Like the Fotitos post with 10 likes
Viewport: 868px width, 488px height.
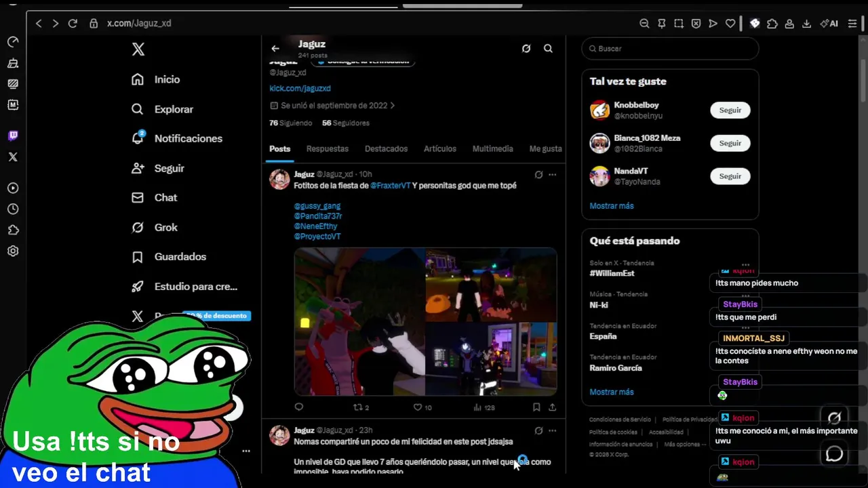[422, 407]
